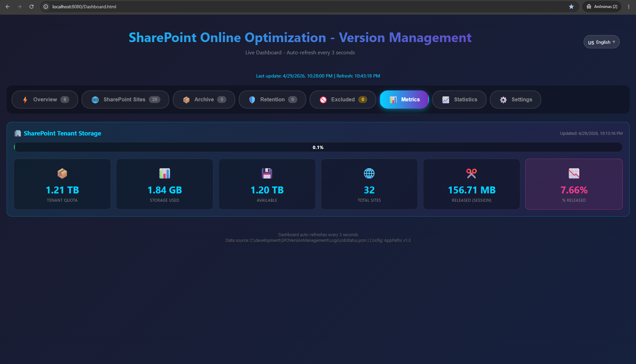
Task: Click the 1.20 TB available value
Action: [x=267, y=190]
